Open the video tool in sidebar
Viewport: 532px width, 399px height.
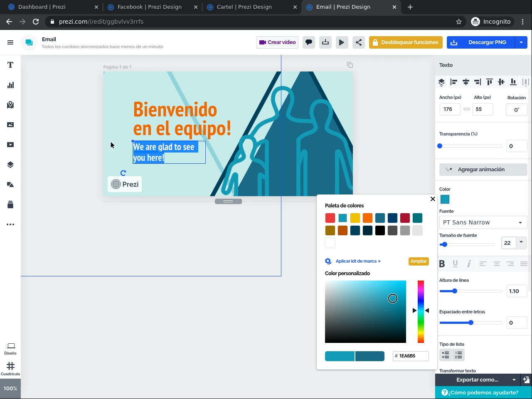tap(10, 145)
